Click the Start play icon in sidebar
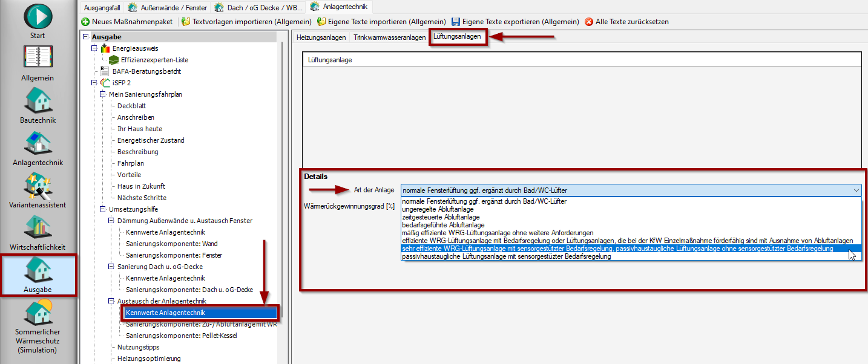The height and width of the screenshot is (364, 868). click(x=38, y=16)
